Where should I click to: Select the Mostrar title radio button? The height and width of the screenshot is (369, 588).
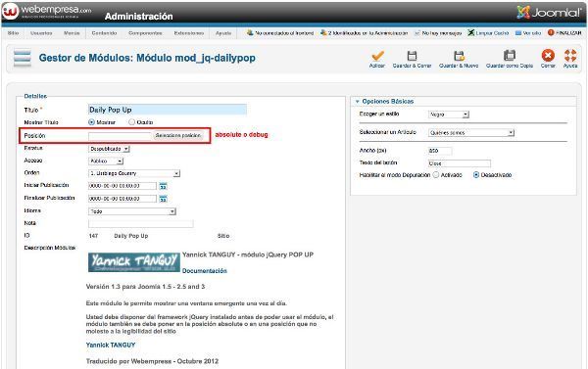pos(91,122)
